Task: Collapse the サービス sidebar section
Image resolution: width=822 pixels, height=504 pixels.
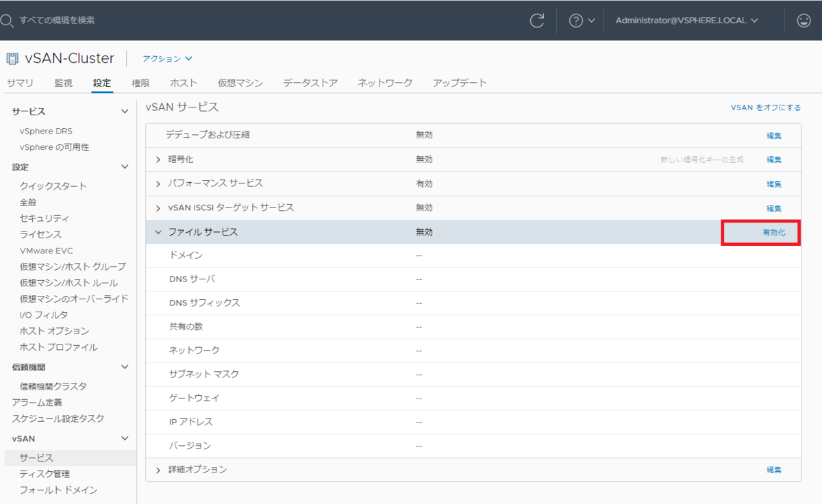Action: pos(124,111)
